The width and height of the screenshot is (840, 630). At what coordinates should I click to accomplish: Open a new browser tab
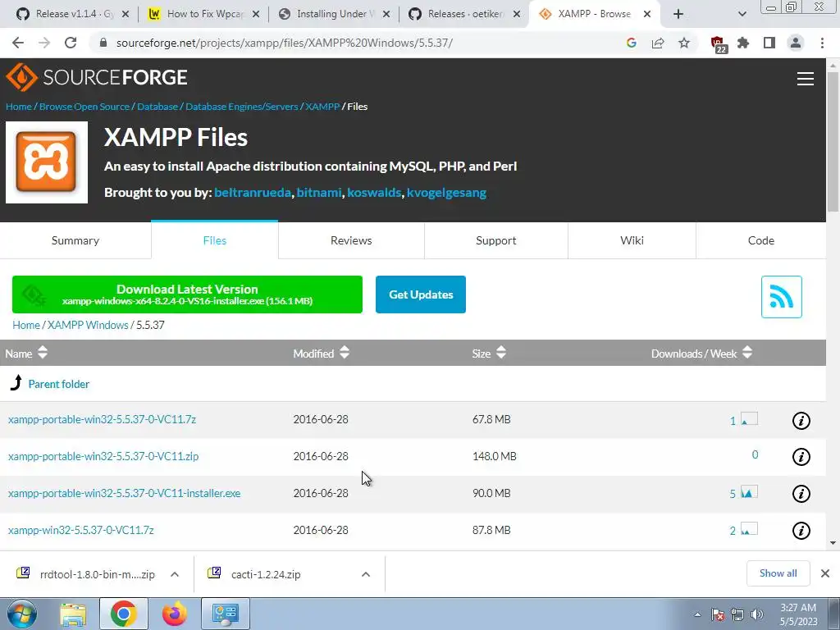coord(678,15)
